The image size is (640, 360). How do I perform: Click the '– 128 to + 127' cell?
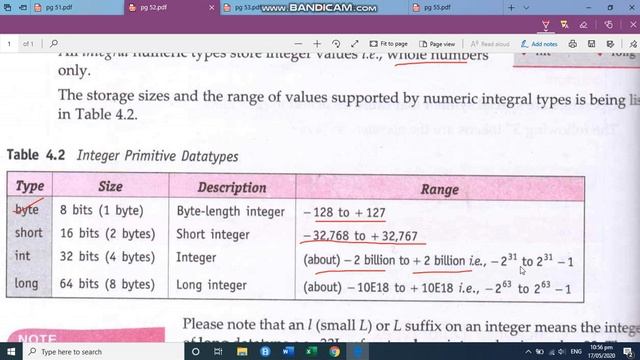[344, 212]
